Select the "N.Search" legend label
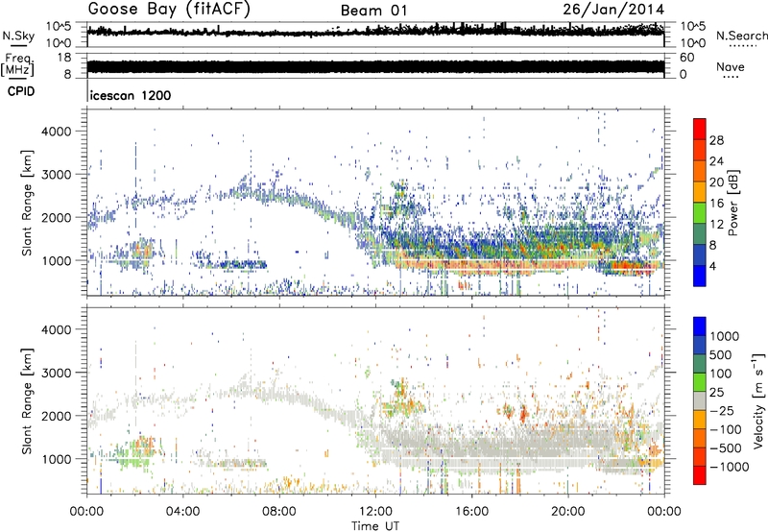 point(741,36)
